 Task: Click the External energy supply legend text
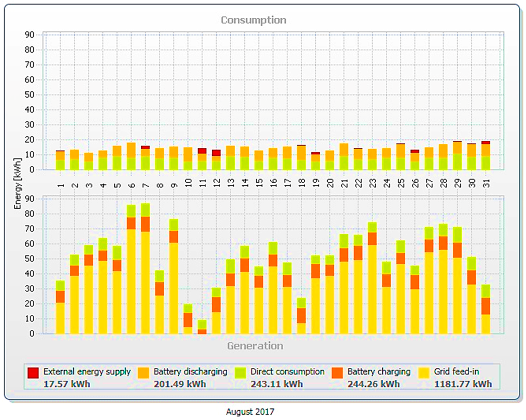click(x=87, y=371)
